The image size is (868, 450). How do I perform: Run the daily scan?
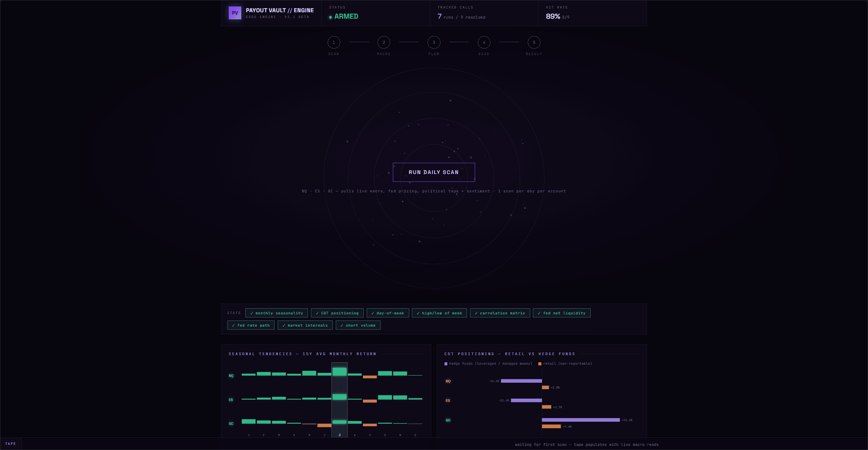pyautogui.click(x=434, y=172)
